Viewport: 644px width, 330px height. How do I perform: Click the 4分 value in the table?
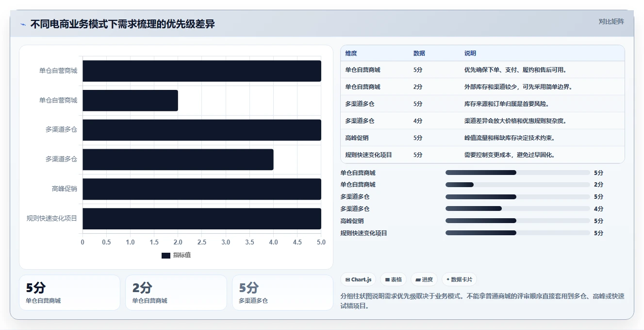tap(418, 121)
